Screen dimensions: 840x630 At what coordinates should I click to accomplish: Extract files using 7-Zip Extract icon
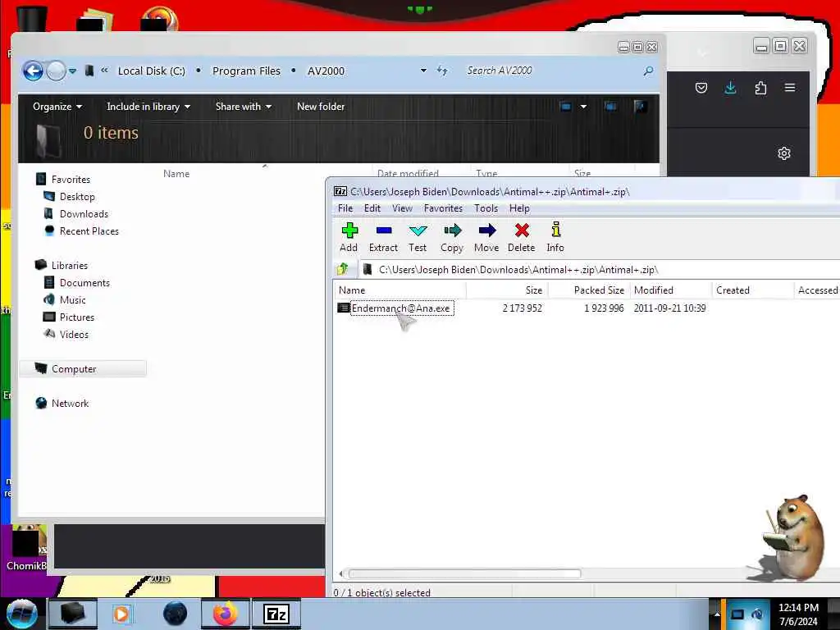coord(383,237)
